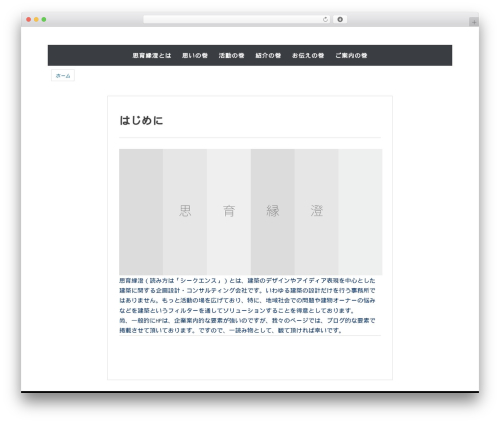The image size is (500, 423).
Task: Open the 思いの巻 menu item
Action: [195, 56]
